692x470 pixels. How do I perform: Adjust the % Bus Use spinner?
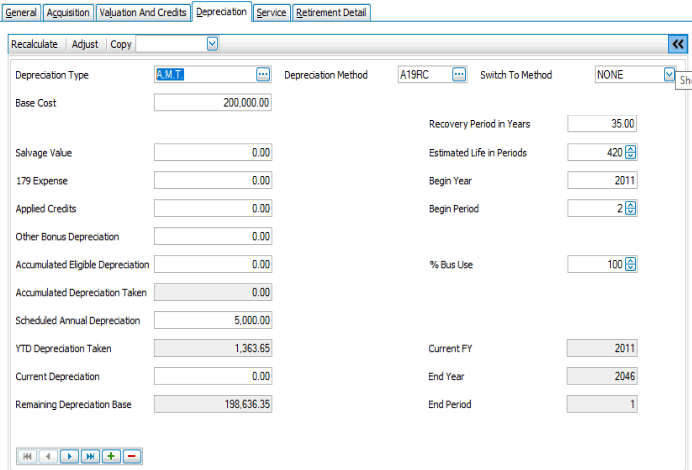pyautogui.click(x=631, y=265)
